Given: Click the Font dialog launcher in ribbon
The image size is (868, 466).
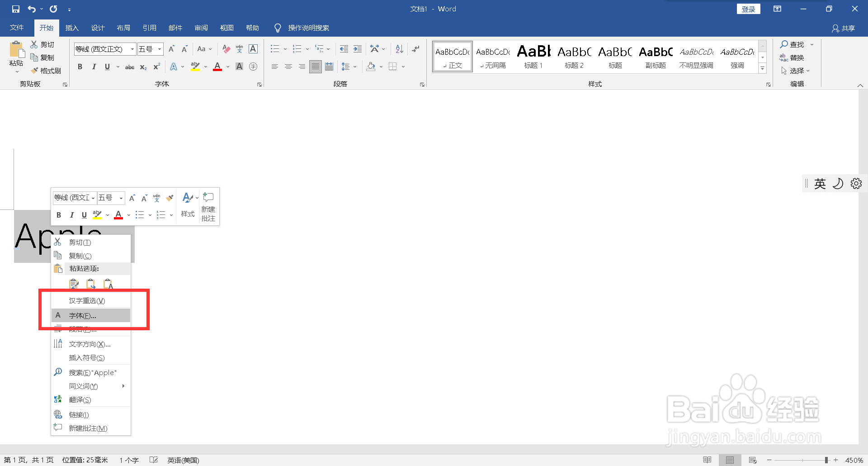Looking at the screenshot, I should tap(259, 85).
